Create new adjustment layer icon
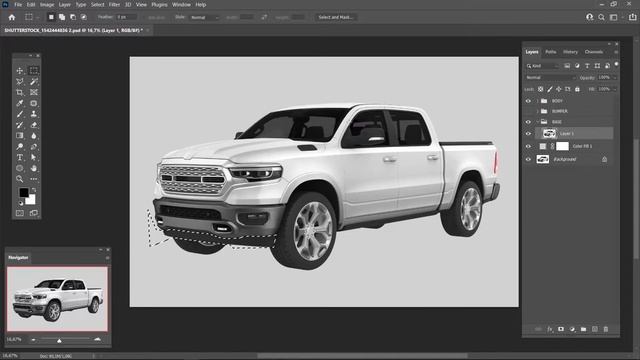This screenshot has height=360, width=640. point(572,329)
